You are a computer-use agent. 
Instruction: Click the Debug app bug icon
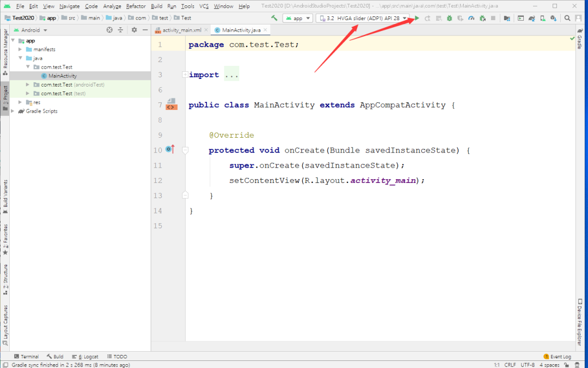point(449,18)
